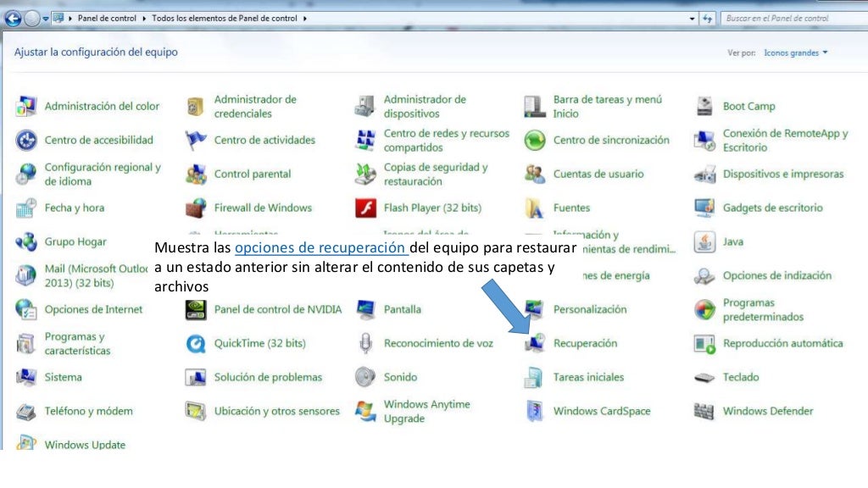
Task: Expand the Iconos grandes view dropdown
Action: click(795, 53)
